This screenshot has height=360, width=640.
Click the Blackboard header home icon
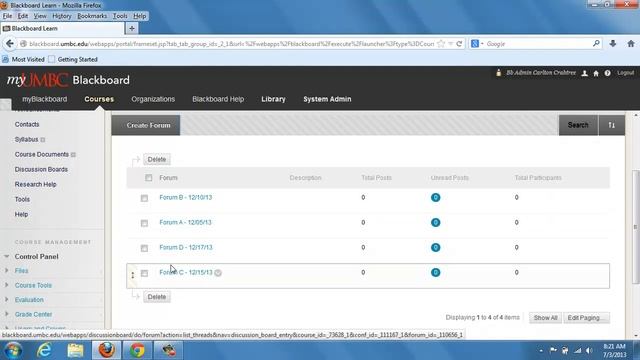(596, 73)
